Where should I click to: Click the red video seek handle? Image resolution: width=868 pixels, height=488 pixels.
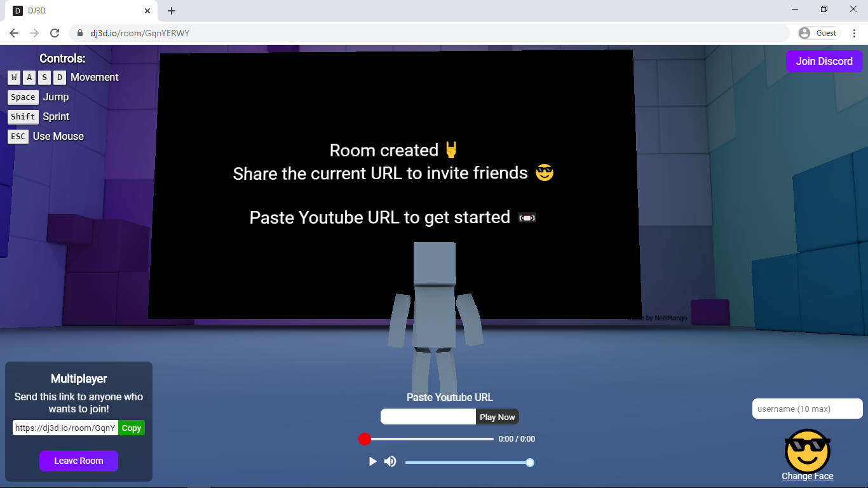pos(364,439)
